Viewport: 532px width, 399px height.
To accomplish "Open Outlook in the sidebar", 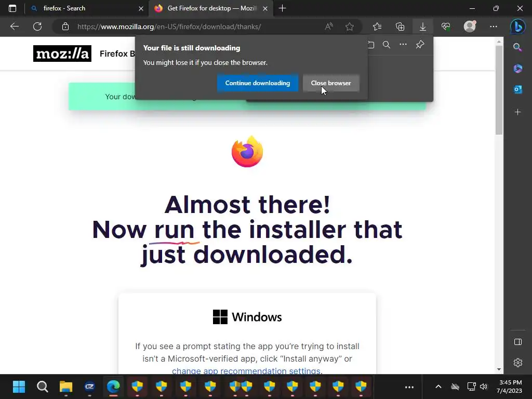I will [518, 89].
